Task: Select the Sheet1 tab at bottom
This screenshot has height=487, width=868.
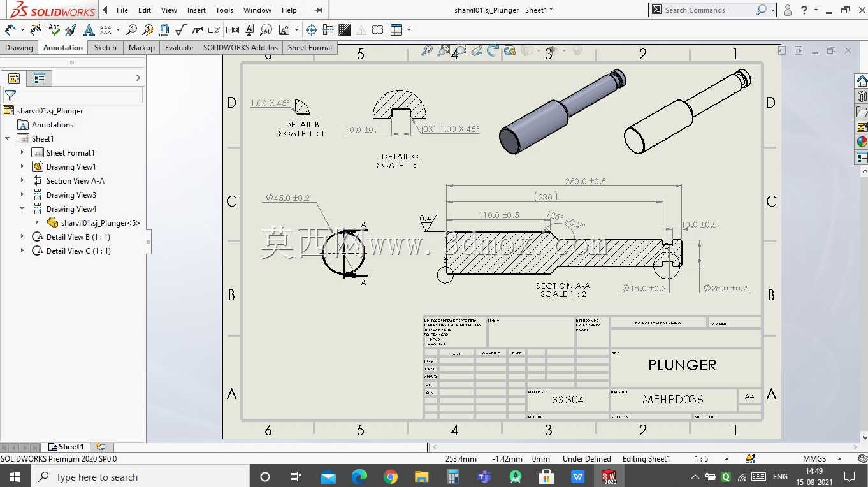Action: [x=67, y=447]
